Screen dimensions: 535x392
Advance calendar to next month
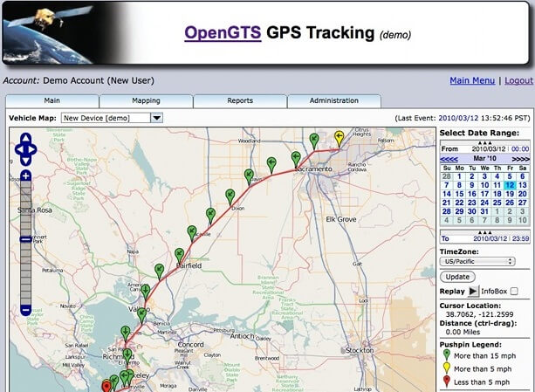pyautogui.click(x=520, y=160)
